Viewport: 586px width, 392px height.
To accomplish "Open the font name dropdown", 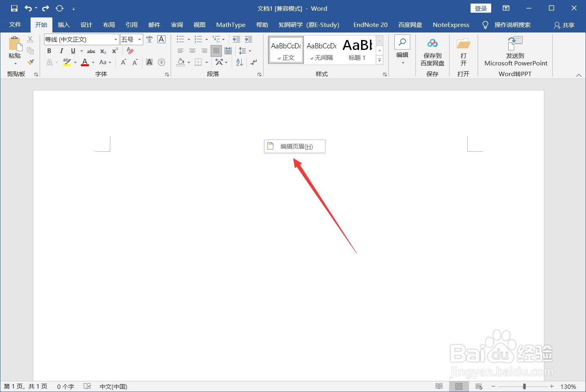I will [116, 39].
